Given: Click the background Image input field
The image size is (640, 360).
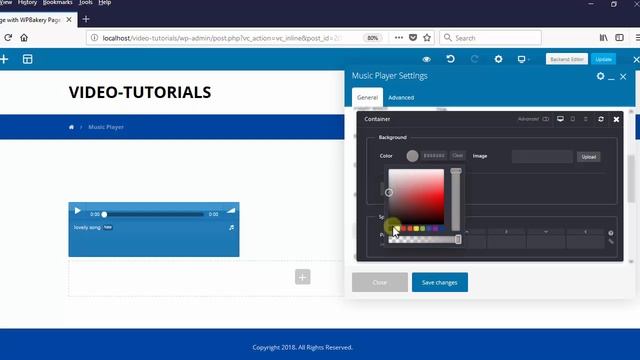Looking at the screenshot, I should tap(542, 156).
